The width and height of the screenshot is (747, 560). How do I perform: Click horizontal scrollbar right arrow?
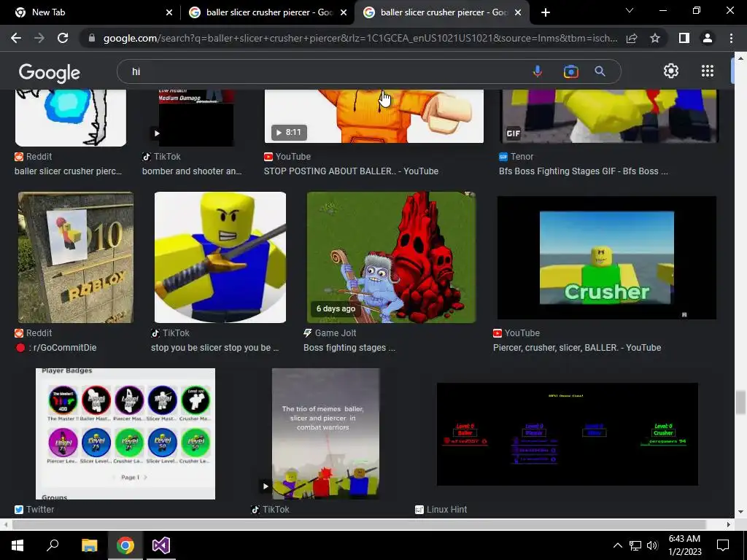click(x=729, y=525)
